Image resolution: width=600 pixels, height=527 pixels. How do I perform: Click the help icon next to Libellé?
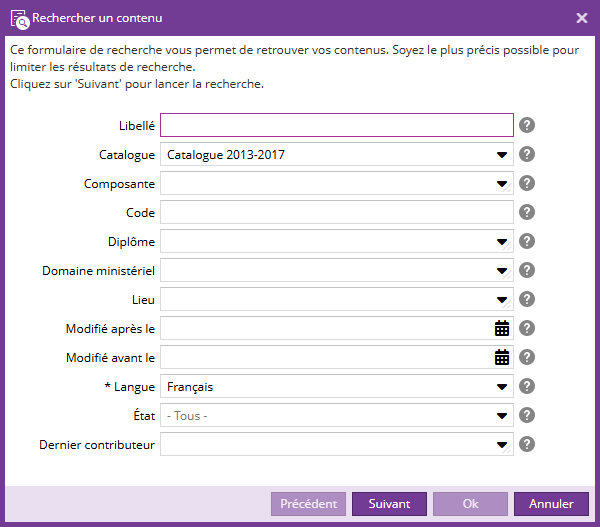pos(527,125)
